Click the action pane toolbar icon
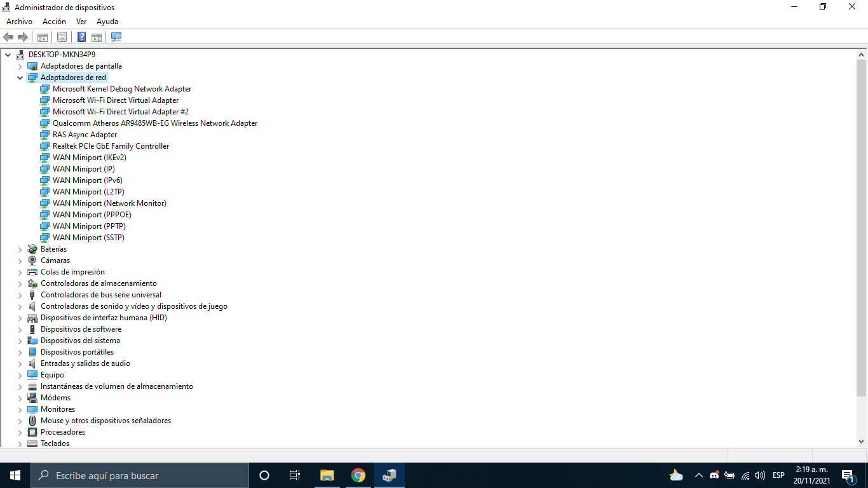This screenshot has width=868, height=488. tap(97, 37)
